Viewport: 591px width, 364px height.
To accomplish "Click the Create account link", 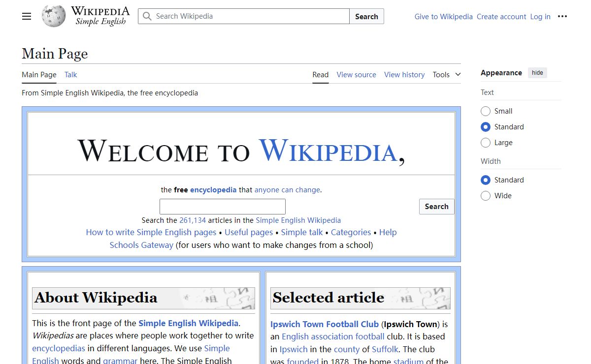I will tap(501, 16).
